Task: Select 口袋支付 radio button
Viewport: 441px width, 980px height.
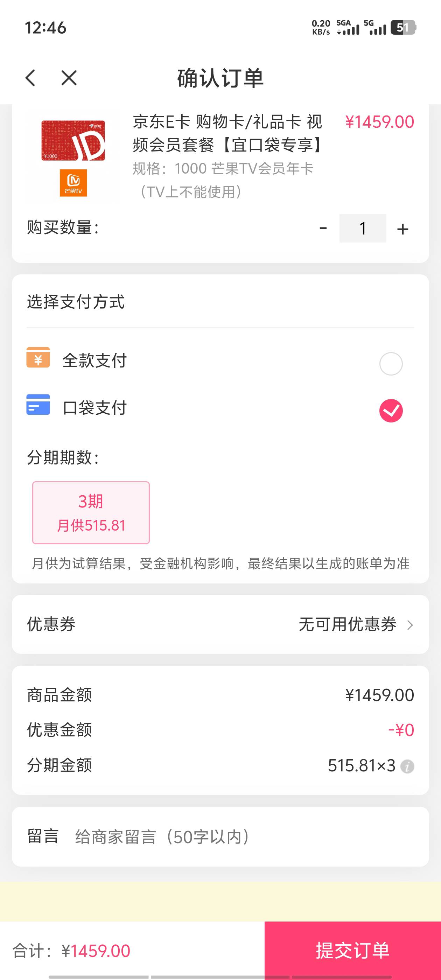Action: click(391, 411)
